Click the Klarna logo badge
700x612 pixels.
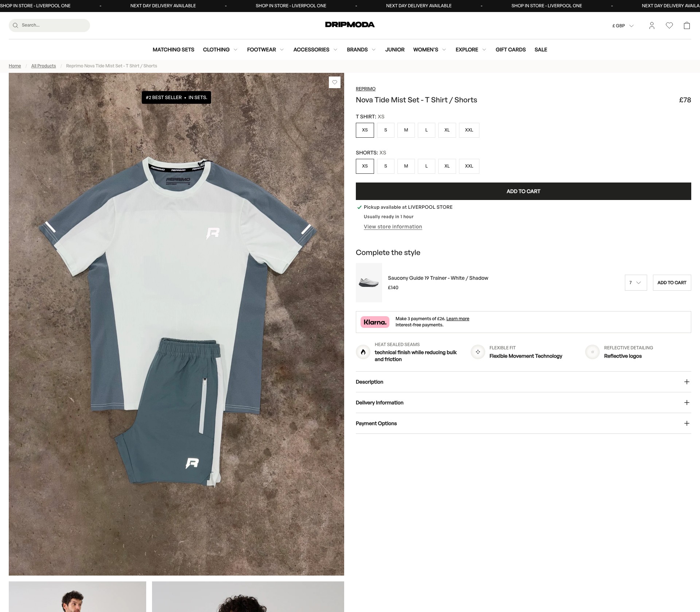(375, 322)
